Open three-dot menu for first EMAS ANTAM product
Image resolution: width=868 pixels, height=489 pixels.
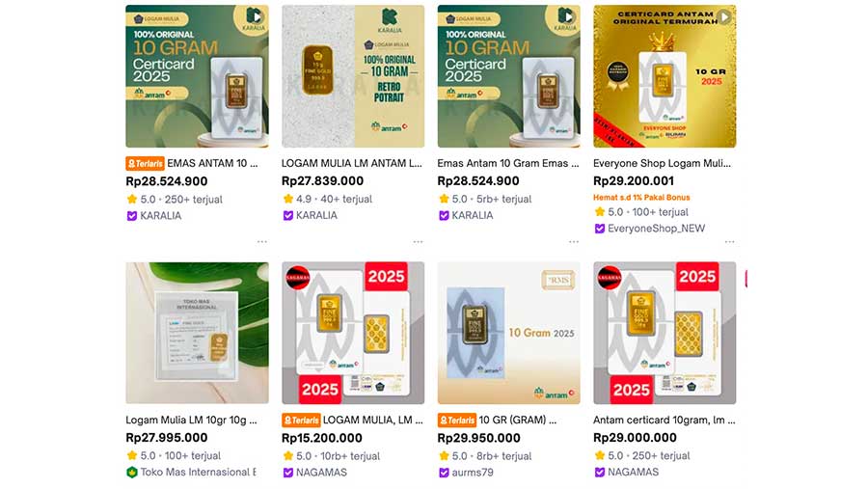point(261,242)
